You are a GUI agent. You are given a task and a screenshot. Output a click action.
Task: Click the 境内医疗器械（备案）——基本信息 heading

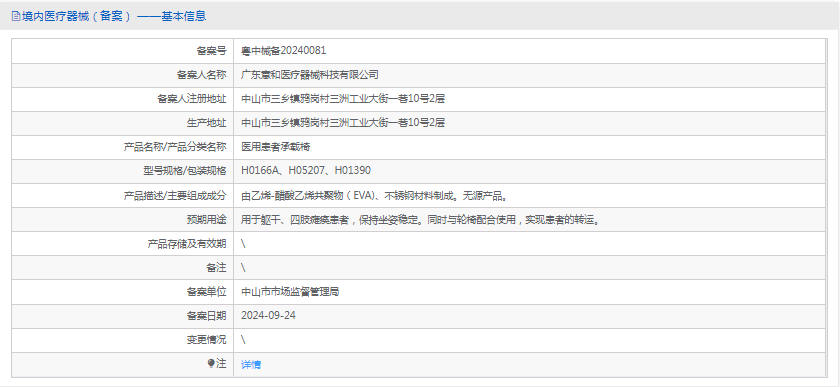pyautogui.click(x=114, y=16)
